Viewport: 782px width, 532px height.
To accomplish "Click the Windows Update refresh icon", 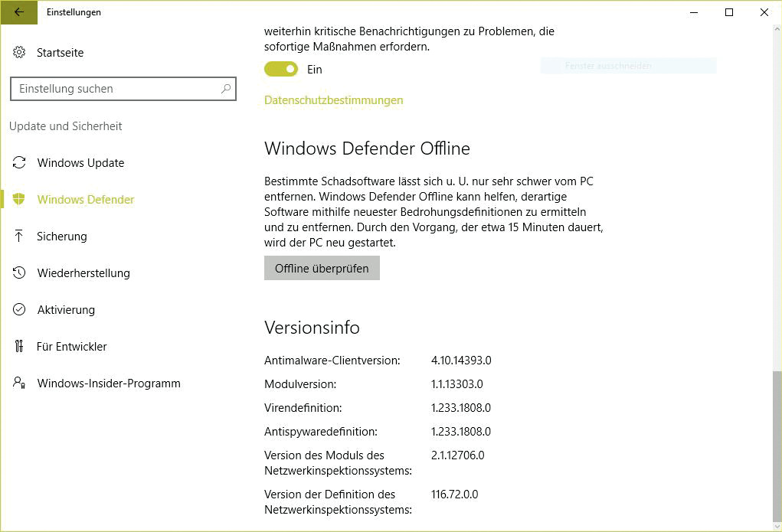I will pyautogui.click(x=19, y=163).
